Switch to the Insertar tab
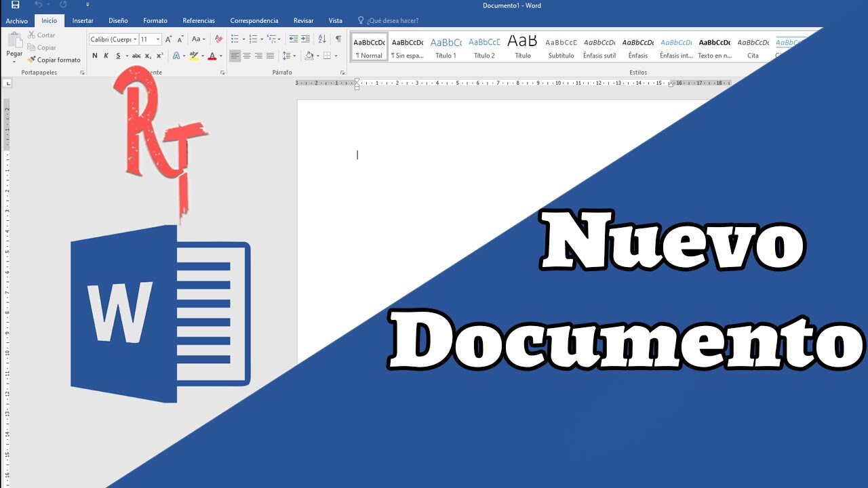This screenshot has width=868, height=488. [83, 21]
